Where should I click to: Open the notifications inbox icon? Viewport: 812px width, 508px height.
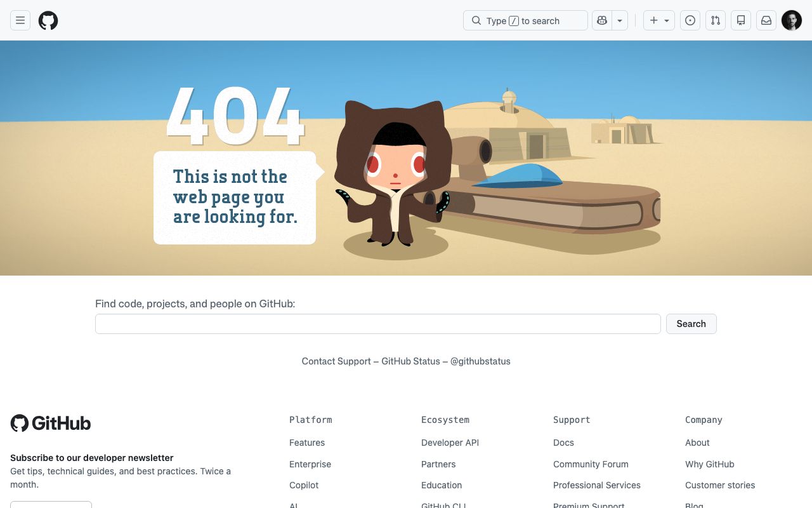pyautogui.click(x=766, y=20)
